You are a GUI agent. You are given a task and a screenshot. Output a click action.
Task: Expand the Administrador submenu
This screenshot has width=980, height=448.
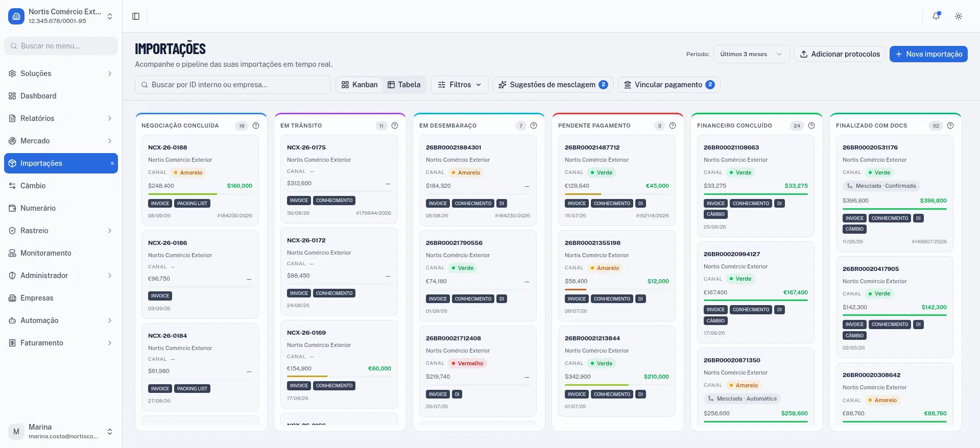click(x=61, y=276)
